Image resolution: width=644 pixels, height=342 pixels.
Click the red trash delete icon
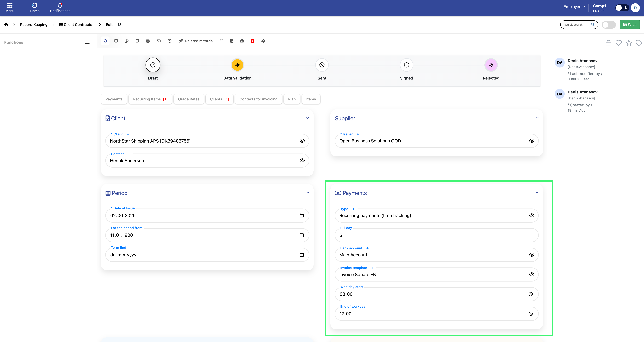[252, 41]
